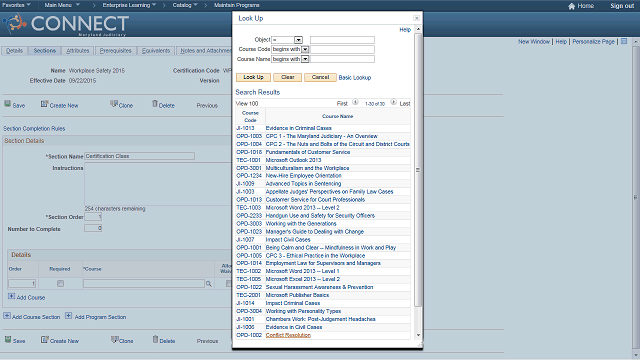This screenshot has width=640, height=360.
Task: Click the View 100 link
Action: 247,104
